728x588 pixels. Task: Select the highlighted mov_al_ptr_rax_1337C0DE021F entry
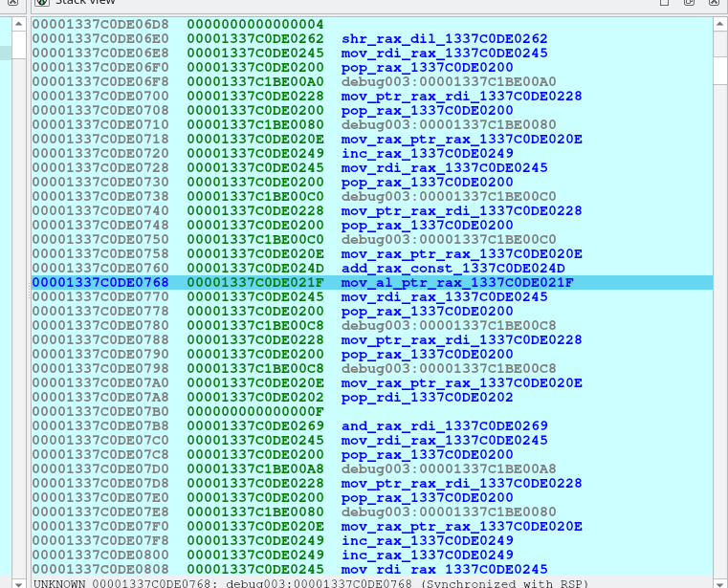pos(457,282)
